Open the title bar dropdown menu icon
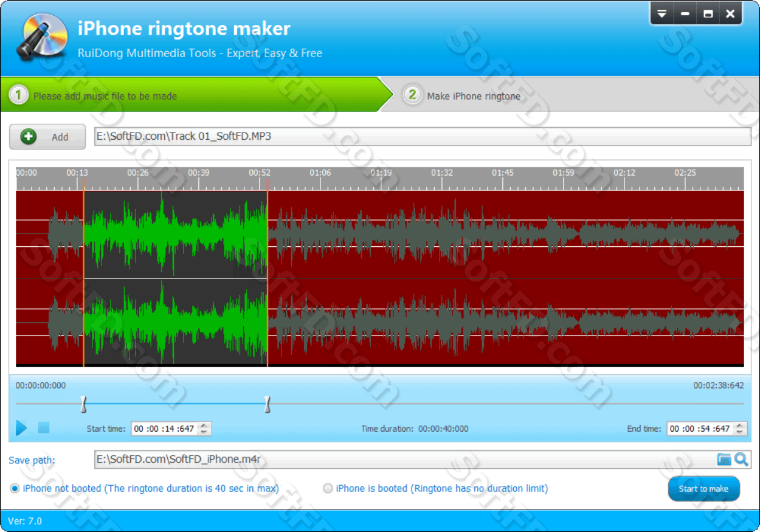This screenshot has height=532, width=760. pyautogui.click(x=662, y=13)
